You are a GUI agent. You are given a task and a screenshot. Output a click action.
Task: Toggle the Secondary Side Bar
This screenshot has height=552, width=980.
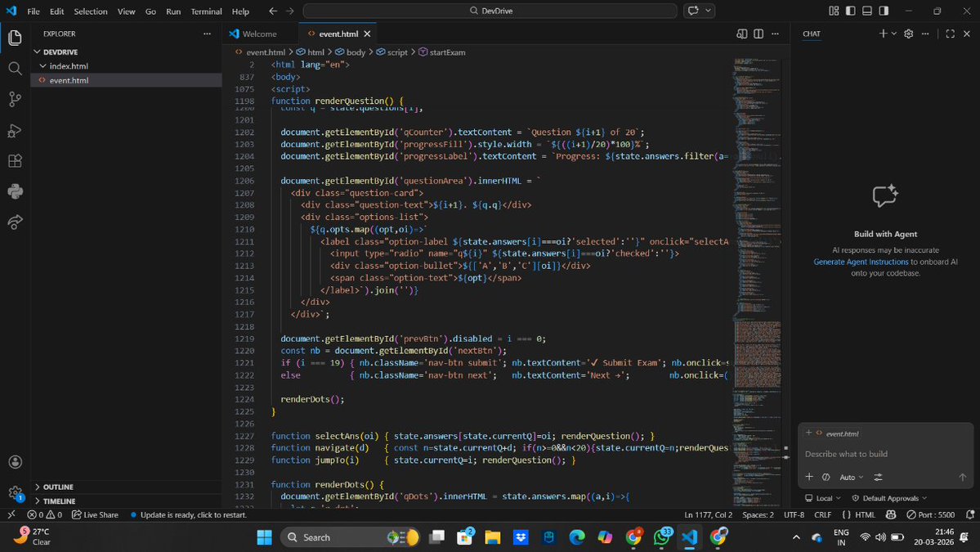(x=884, y=11)
